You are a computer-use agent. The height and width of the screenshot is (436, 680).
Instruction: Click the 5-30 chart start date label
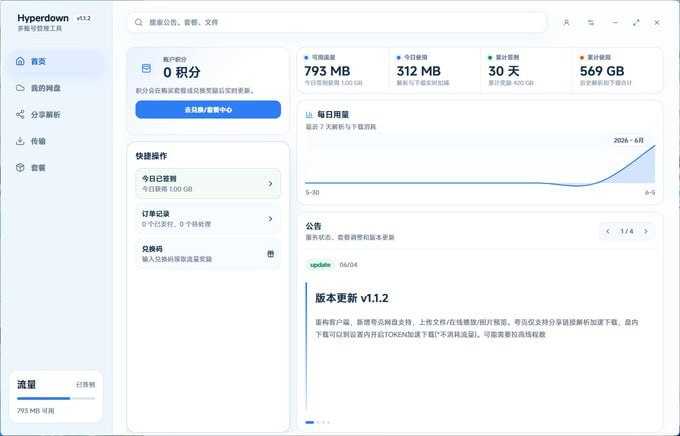click(x=312, y=192)
